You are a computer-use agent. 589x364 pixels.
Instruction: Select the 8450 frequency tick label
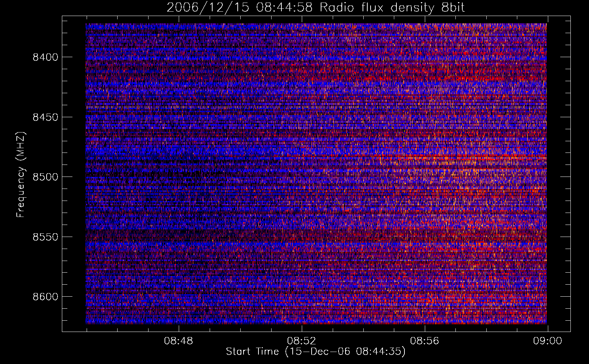46,117
